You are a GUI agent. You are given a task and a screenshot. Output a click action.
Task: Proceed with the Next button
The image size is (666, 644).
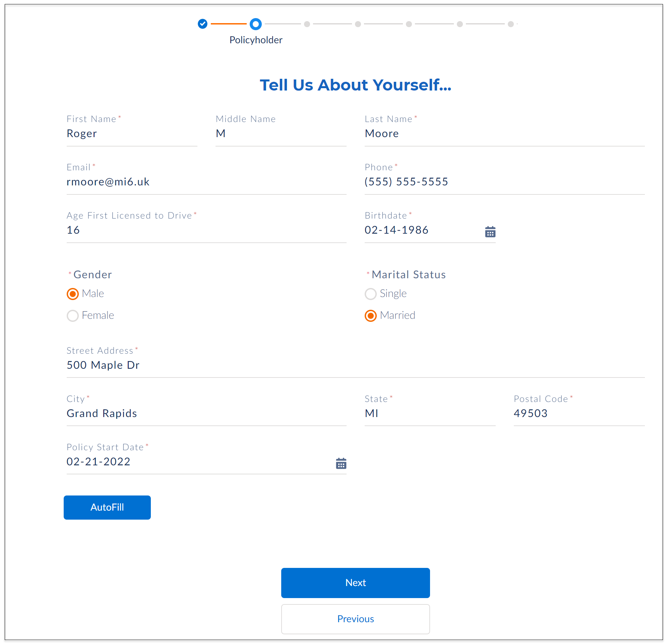(x=355, y=583)
